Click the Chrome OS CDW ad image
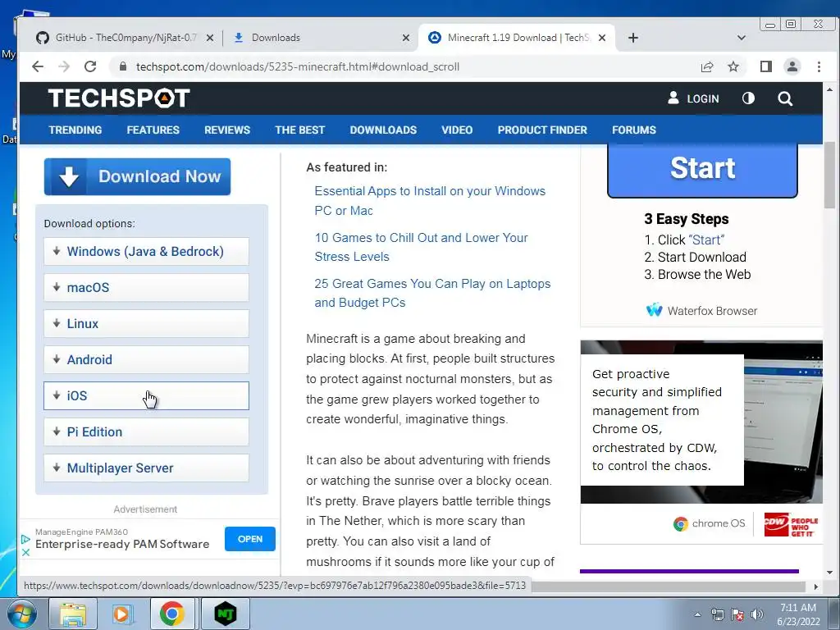The width and height of the screenshot is (840, 630). (x=701, y=422)
